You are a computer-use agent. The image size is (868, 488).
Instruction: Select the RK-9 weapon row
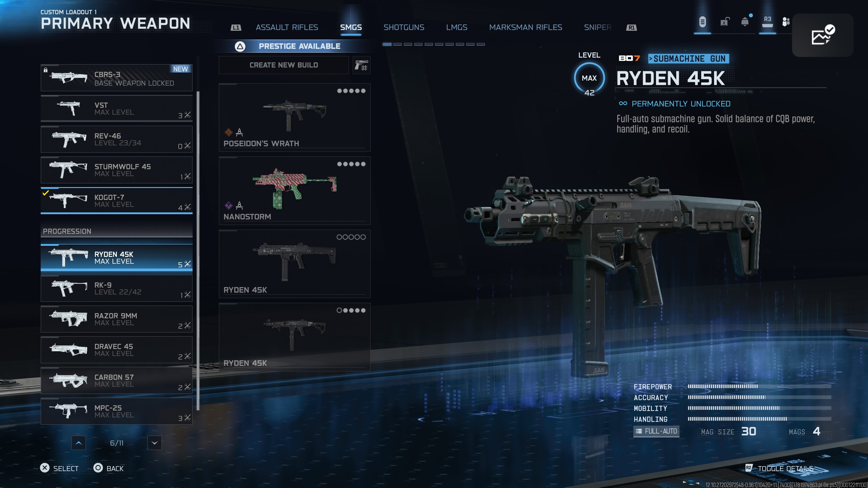(117, 288)
